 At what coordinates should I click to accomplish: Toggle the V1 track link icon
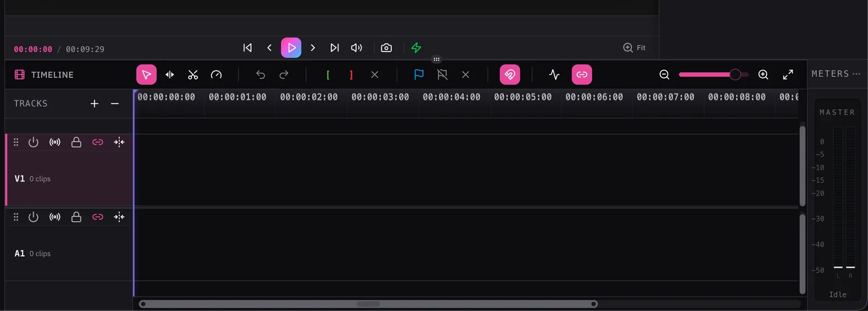point(98,142)
